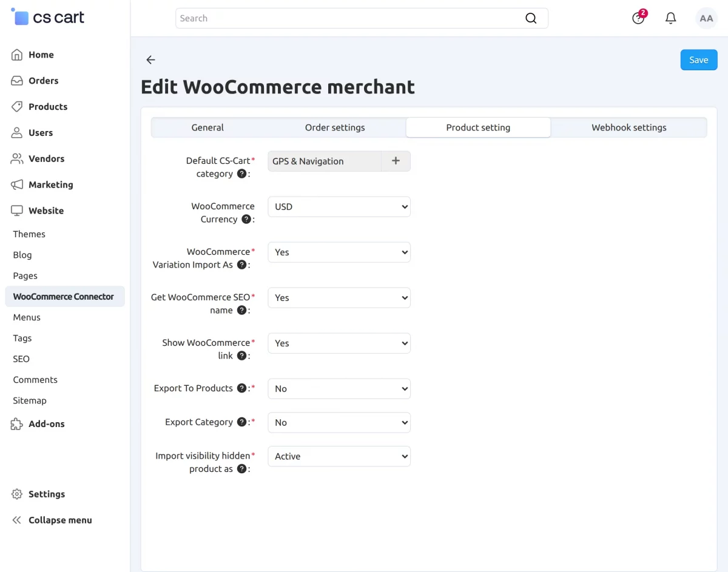This screenshot has width=728, height=572.
Task: Open the General tab
Action: pyautogui.click(x=207, y=127)
